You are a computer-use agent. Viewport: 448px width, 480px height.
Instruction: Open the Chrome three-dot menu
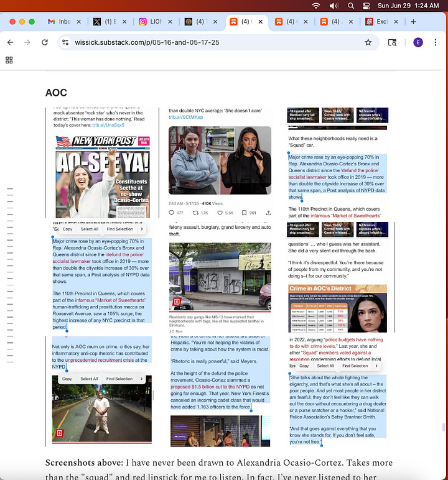coord(435,42)
